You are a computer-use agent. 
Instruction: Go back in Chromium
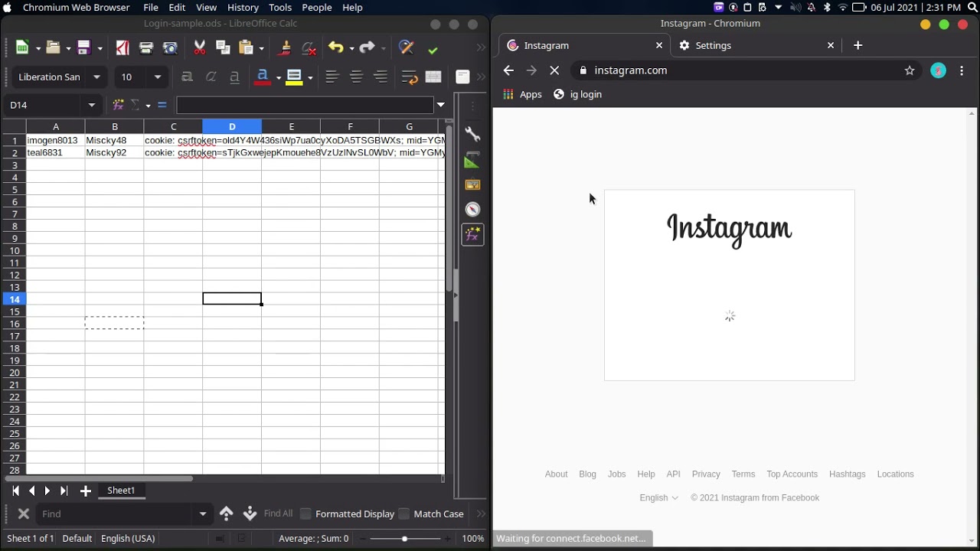(508, 70)
